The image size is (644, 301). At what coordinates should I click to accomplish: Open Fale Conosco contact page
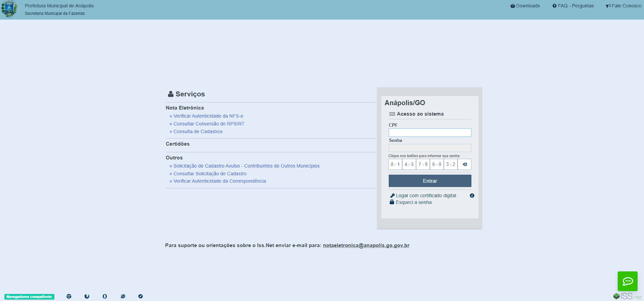(x=624, y=6)
